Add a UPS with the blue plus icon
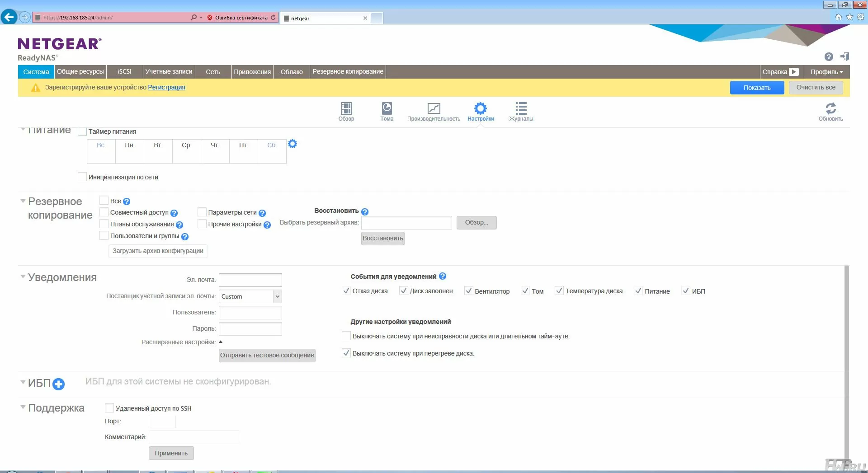 pos(58,384)
